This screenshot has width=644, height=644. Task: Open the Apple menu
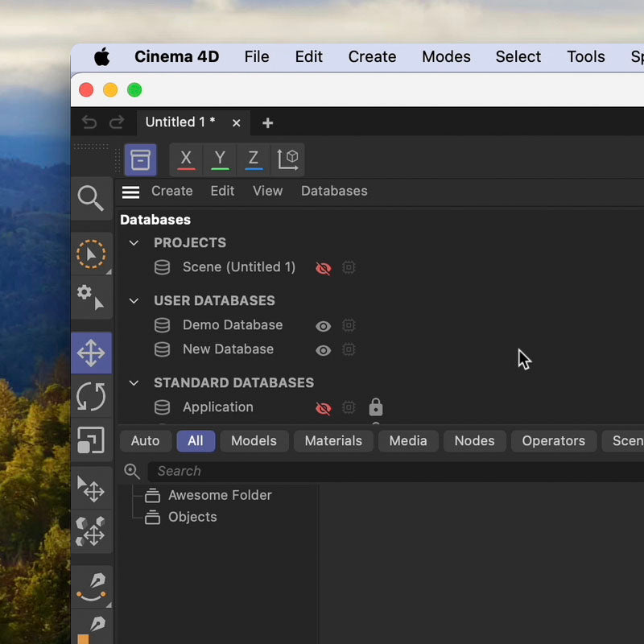point(101,56)
